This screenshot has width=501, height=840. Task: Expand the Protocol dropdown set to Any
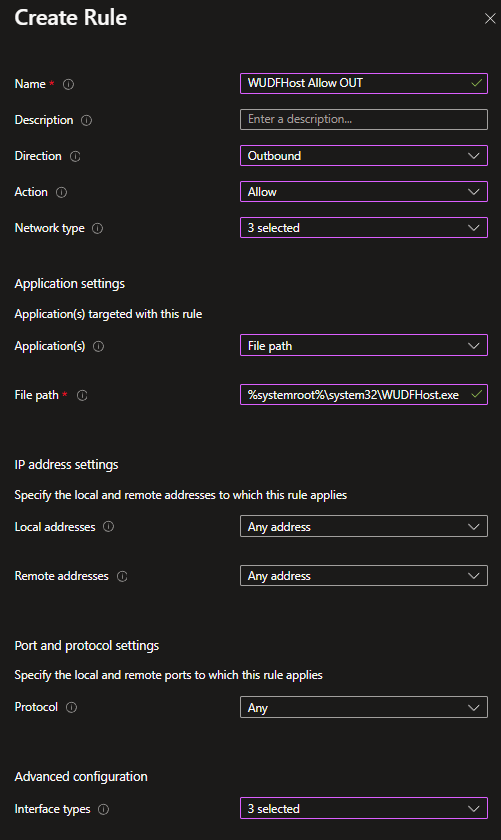[x=364, y=707]
